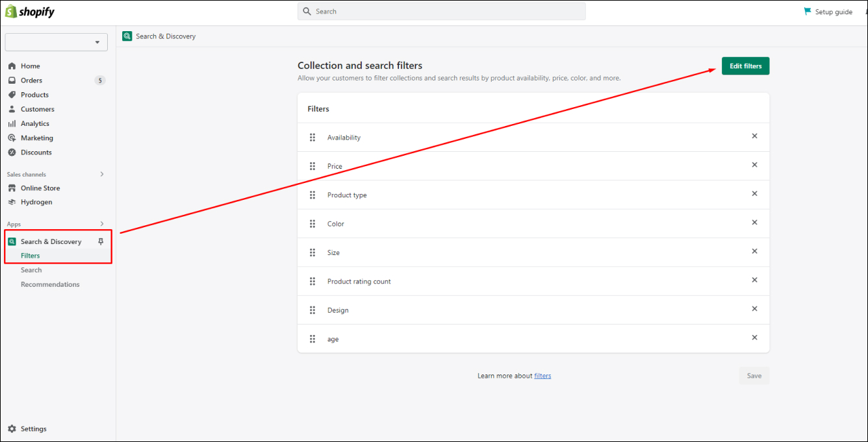Open Hydrogen sales channel
Image resolution: width=868 pixels, height=442 pixels.
pyautogui.click(x=36, y=202)
